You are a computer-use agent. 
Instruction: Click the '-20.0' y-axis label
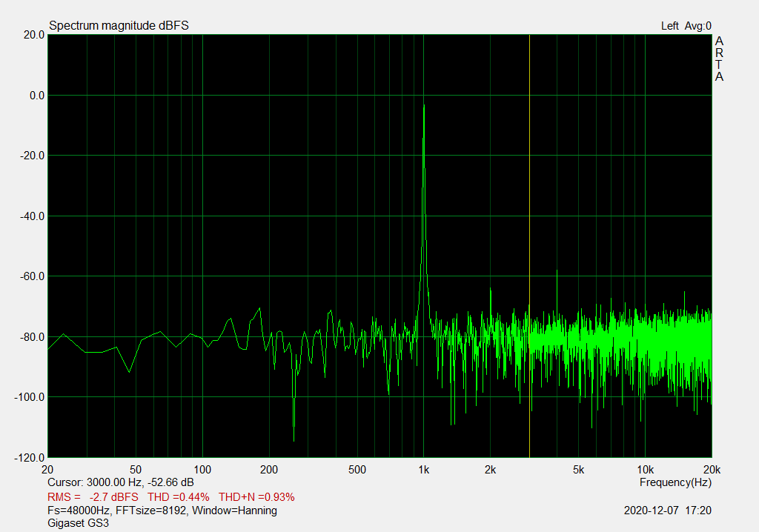tap(32, 156)
